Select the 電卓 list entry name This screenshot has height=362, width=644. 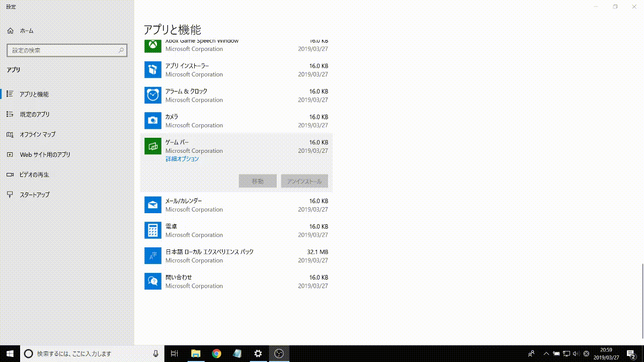(x=171, y=226)
